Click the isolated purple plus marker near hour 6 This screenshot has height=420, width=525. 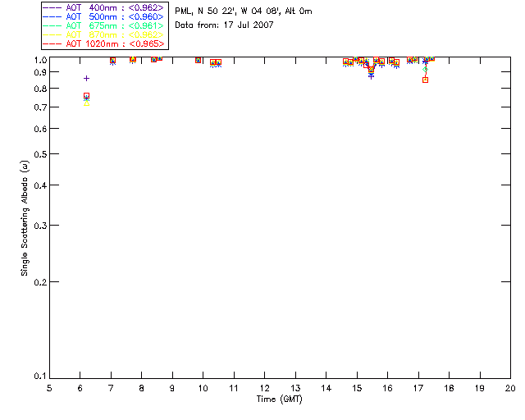[x=86, y=79]
